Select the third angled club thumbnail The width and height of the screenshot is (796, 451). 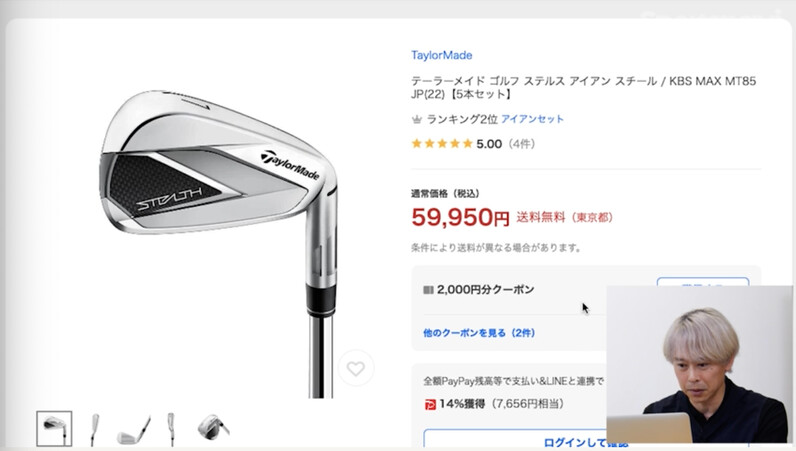[134, 430]
